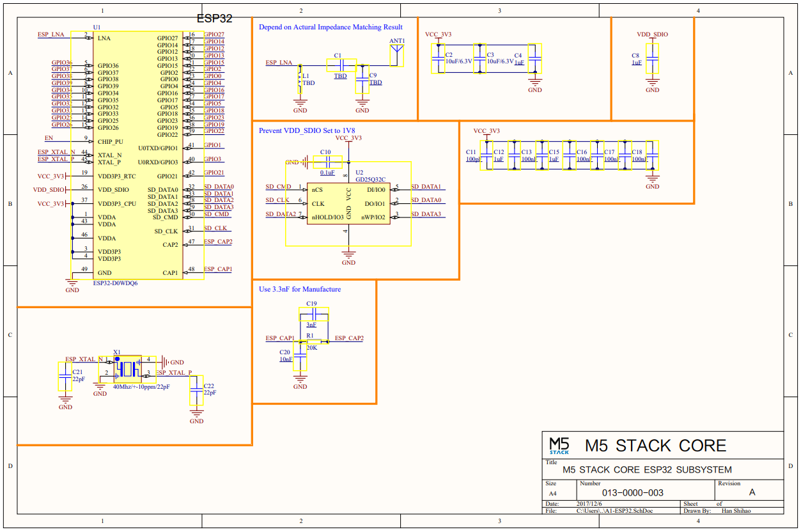The width and height of the screenshot is (801, 532).
Task: Click note 'Depend on Actural Impedance Matching Result'
Action: pos(331,27)
